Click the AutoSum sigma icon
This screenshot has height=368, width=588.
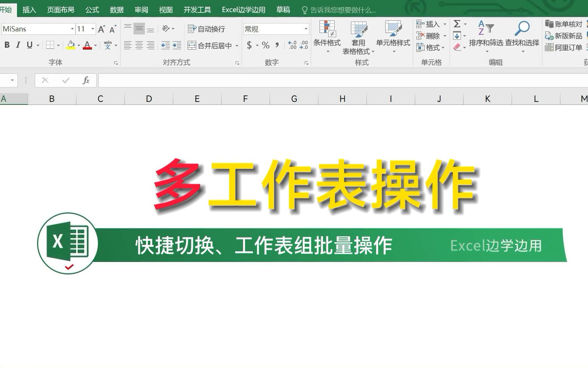[457, 24]
